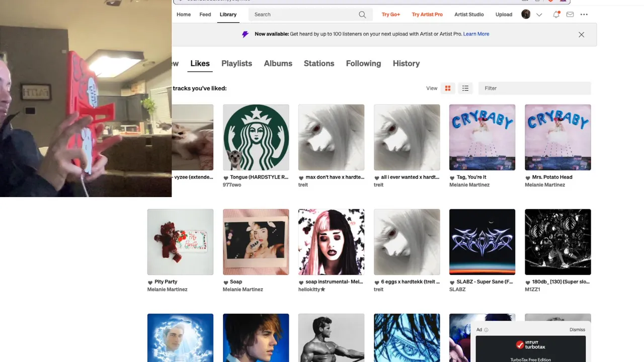
Task: Open Pity Party track artwork
Action: [180, 242]
